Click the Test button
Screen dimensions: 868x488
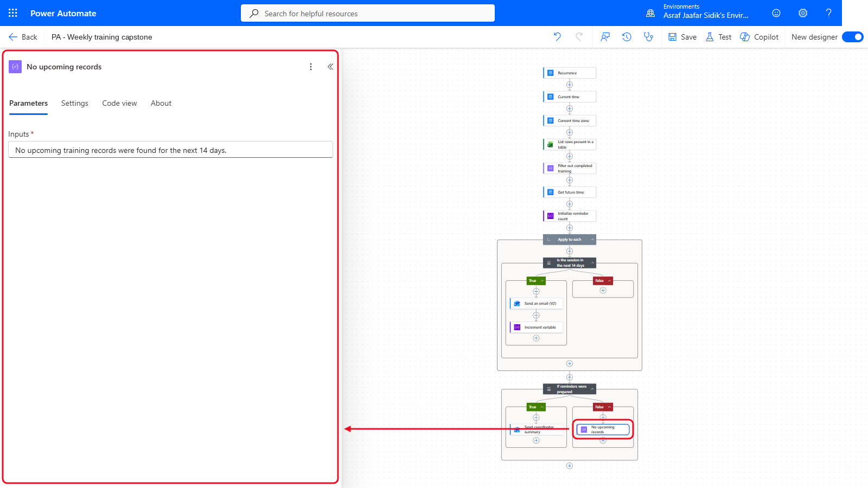point(718,37)
